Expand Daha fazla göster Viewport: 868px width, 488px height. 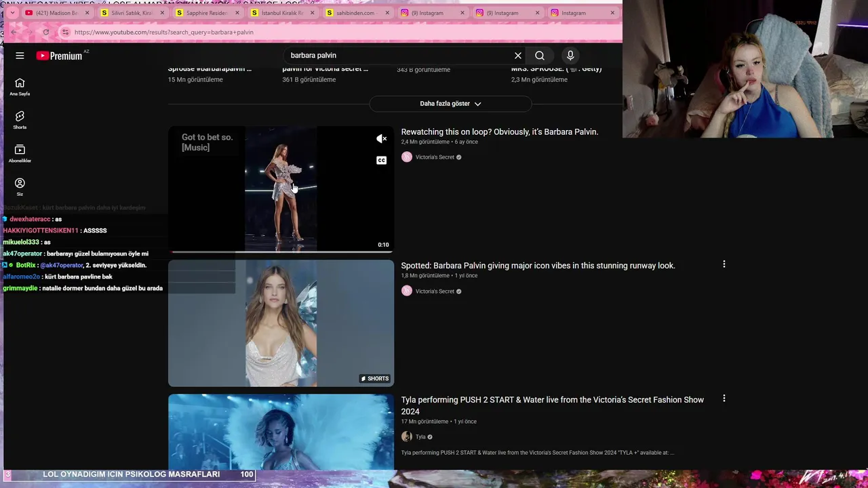(450, 104)
